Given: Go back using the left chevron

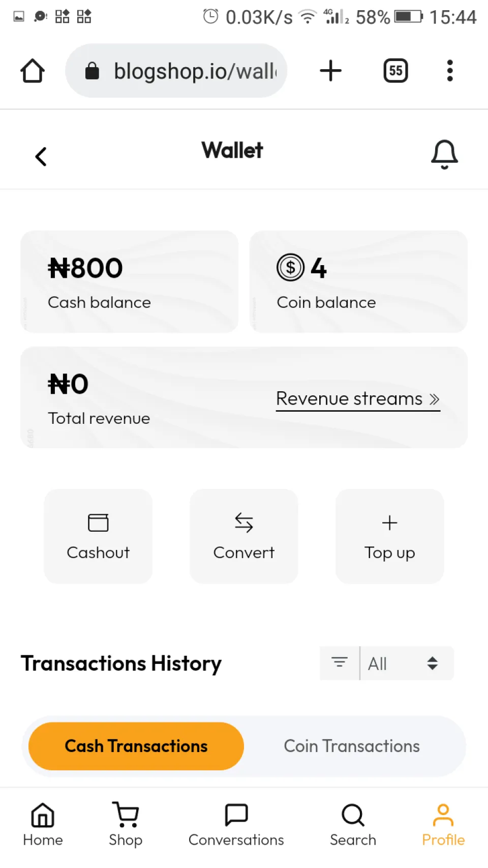Looking at the screenshot, I should (x=41, y=156).
